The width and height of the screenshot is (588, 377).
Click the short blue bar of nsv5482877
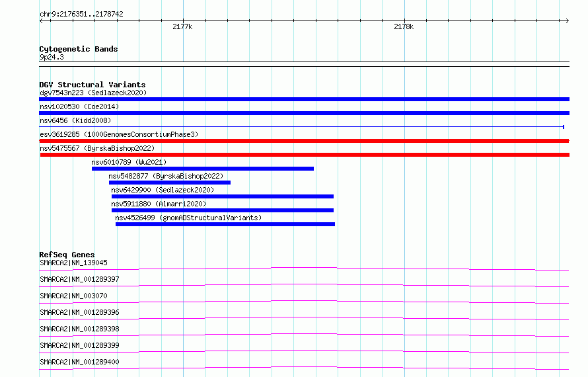pyautogui.click(x=170, y=183)
